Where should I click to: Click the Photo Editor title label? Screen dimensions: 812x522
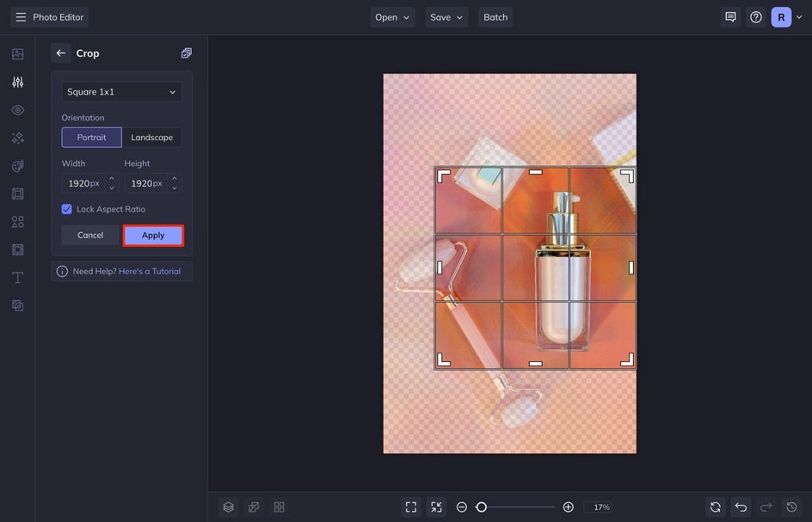pos(58,17)
